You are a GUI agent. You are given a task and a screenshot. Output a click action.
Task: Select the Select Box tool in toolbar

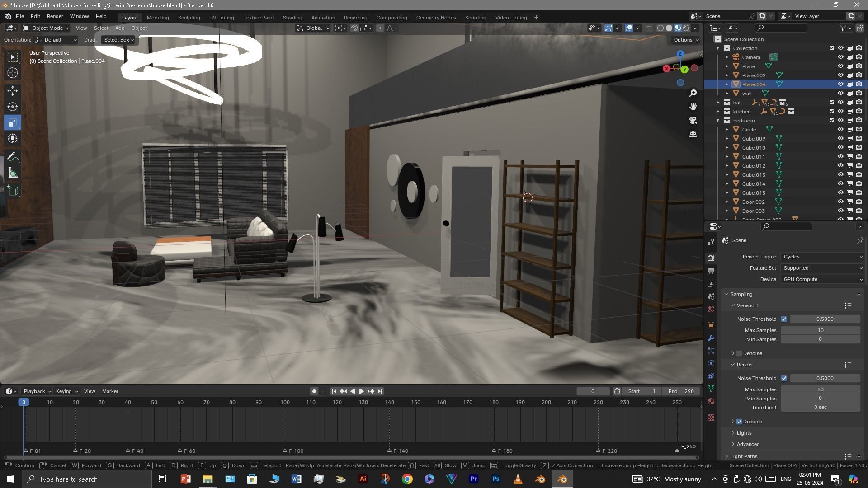point(13,57)
